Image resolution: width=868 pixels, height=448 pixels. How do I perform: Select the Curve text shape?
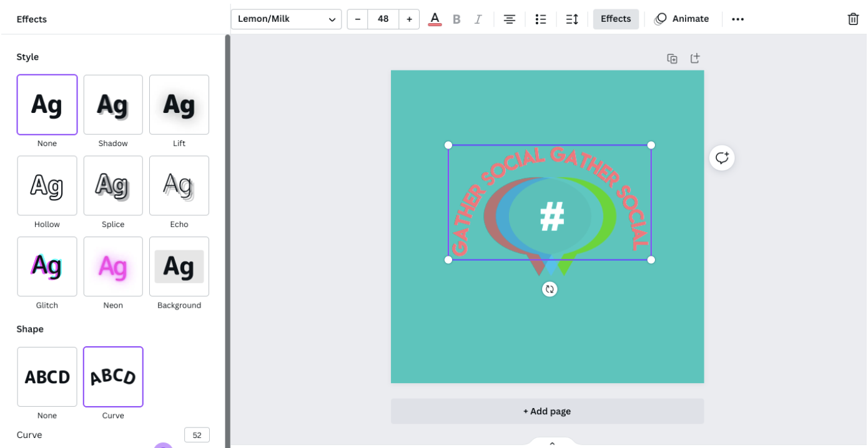click(113, 377)
